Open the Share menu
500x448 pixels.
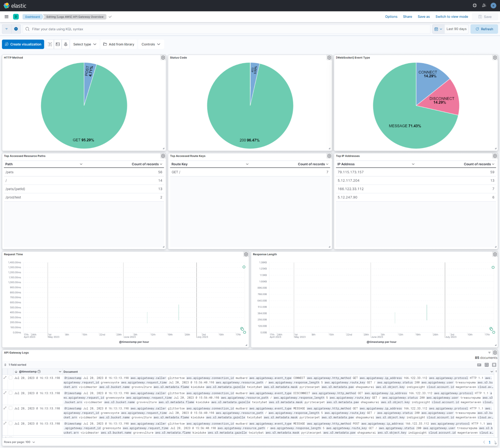pos(407,17)
